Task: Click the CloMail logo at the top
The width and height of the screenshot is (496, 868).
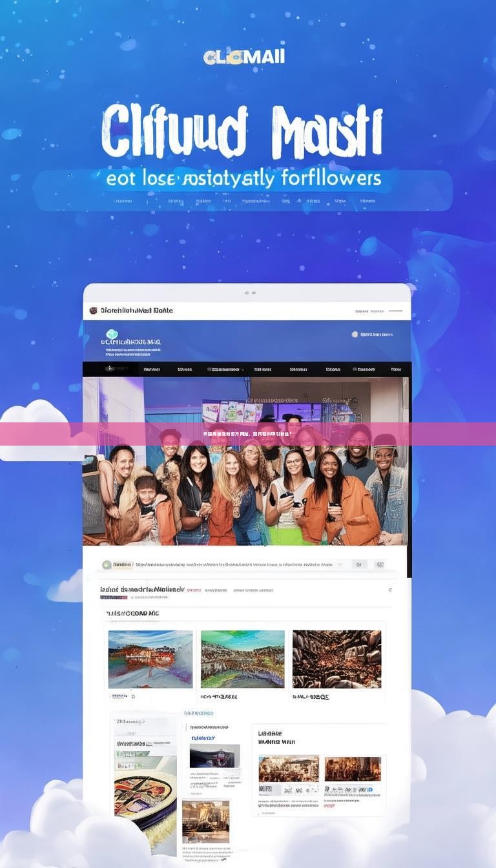Action: pyautogui.click(x=244, y=57)
